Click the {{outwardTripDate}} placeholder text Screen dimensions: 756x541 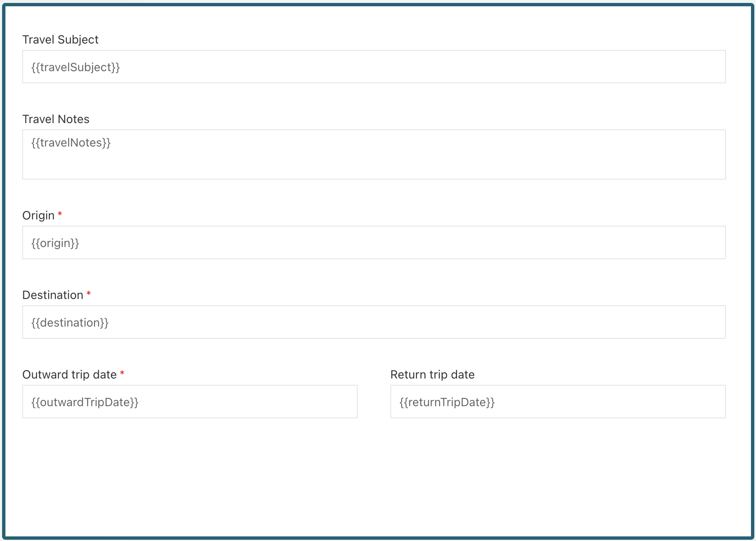click(x=85, y=402)
